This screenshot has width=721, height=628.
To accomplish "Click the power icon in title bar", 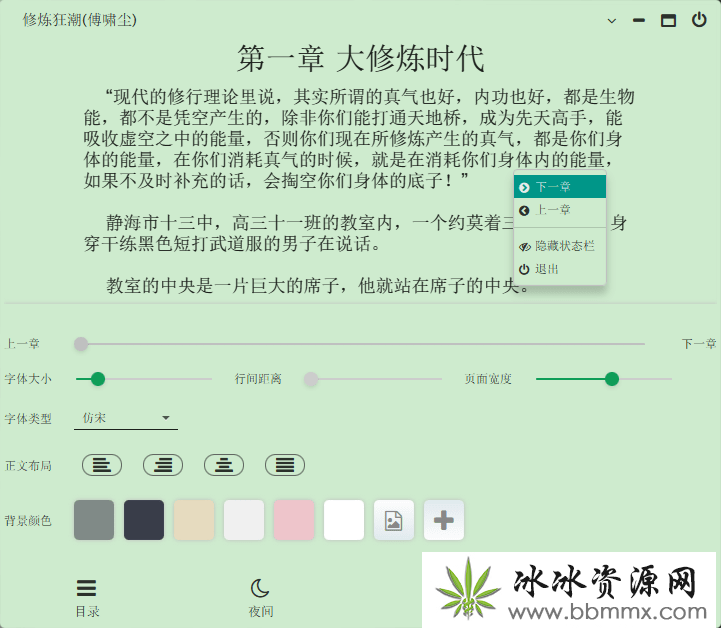I will [699, 20].
